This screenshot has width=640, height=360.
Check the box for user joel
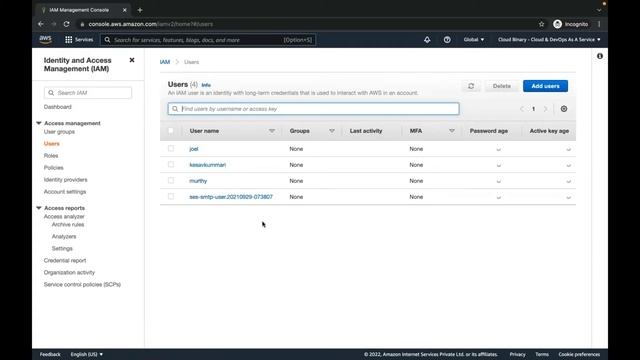(x=171, y=149)
